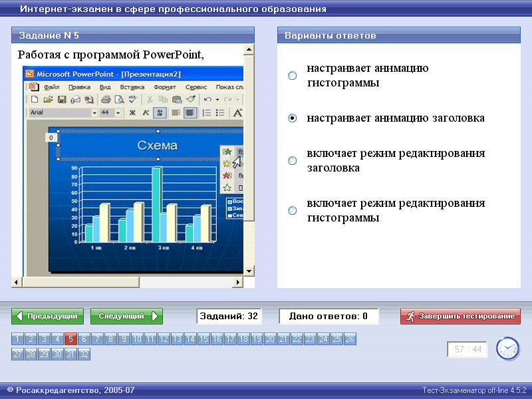The image size is (532, 399).
Task: Open the Правка menu
Action: (79, 87)
